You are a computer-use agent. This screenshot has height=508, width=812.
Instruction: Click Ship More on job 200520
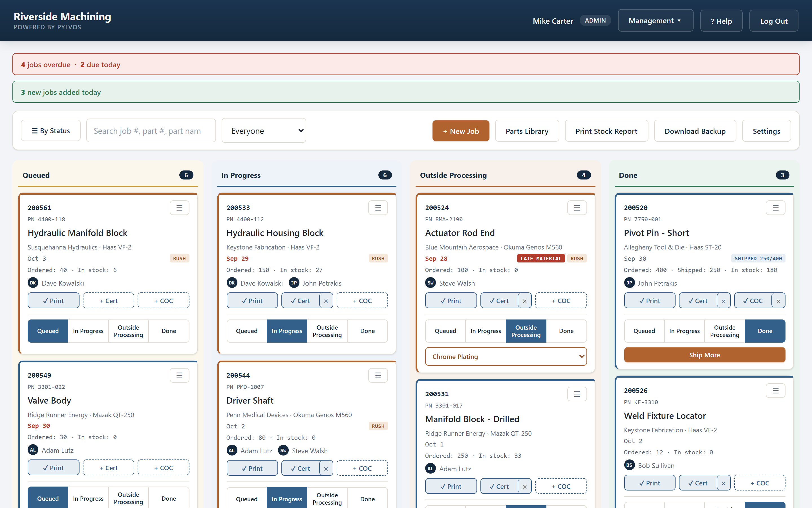point(704,355)
